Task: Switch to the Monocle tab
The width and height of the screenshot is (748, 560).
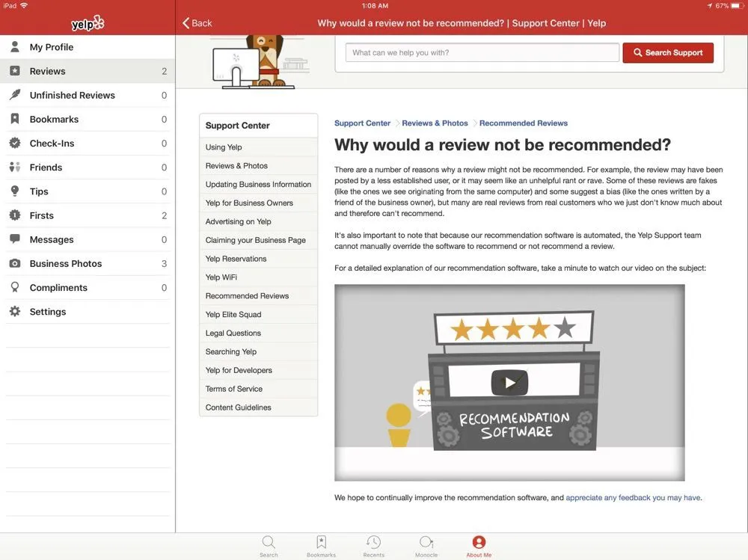Action: [x=426, y=546]
